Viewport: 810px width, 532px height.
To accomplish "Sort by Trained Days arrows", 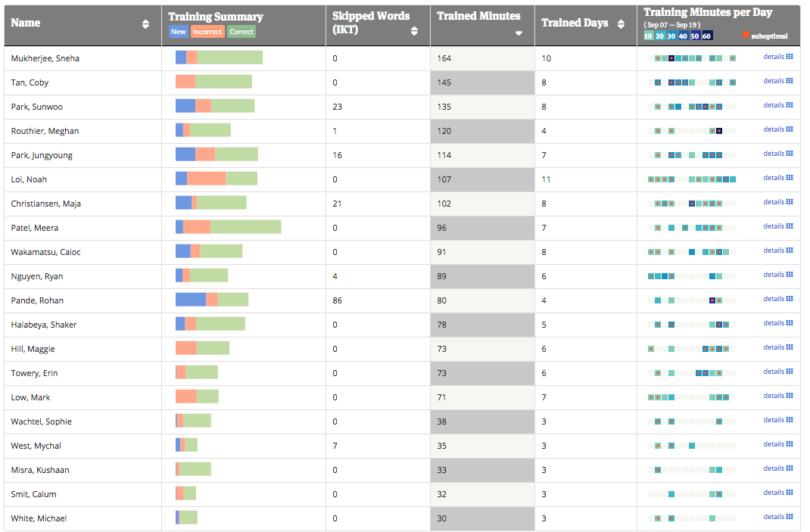I will tap(623, 23).
